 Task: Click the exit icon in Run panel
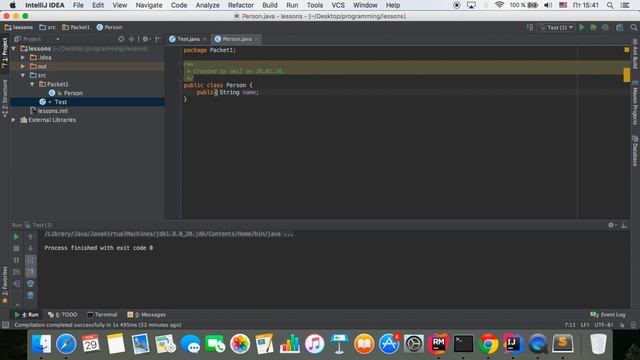[16, 284]
